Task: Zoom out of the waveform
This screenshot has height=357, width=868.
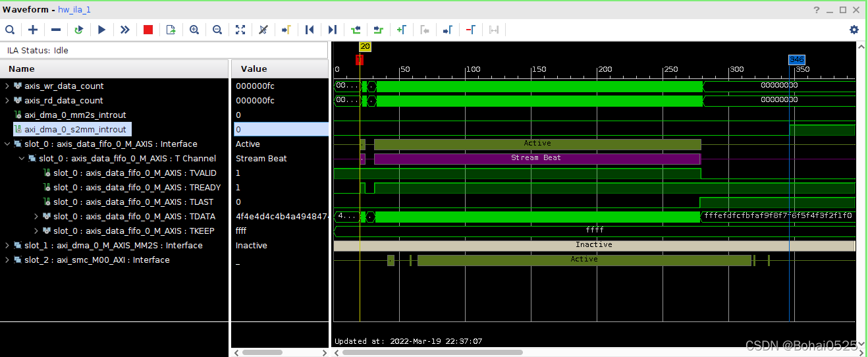Action: (x=217, y=30)
